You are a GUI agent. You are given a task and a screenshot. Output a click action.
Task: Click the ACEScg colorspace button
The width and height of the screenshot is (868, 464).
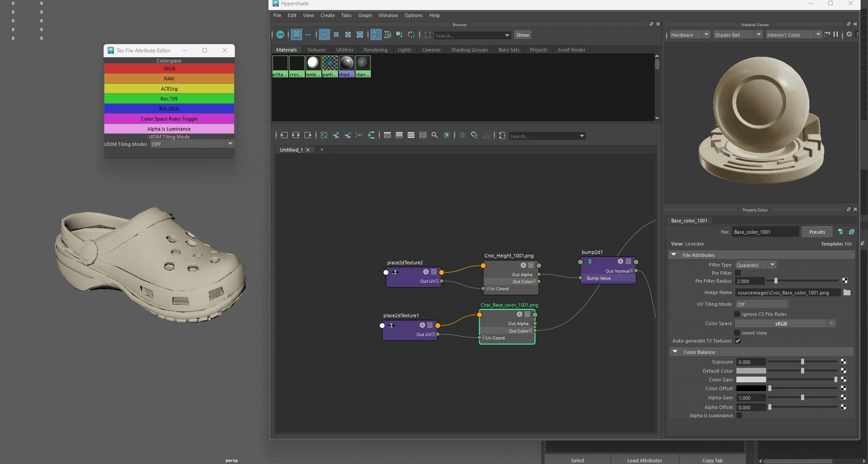(x=169, y=89)
